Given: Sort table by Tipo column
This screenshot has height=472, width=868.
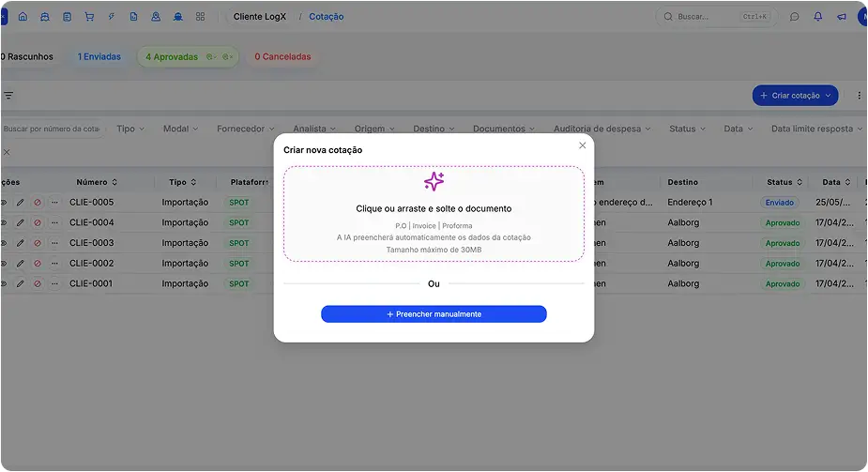Looking at the screenshot, I should 183,182.
